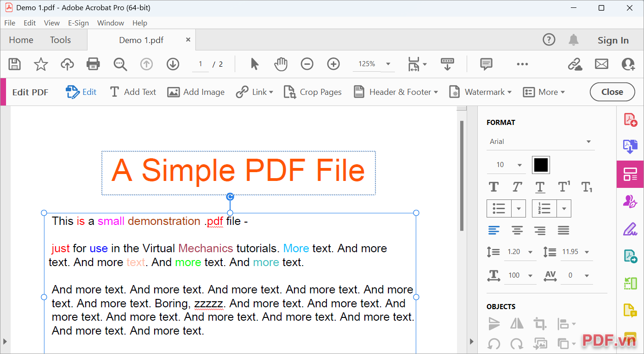Toggle underline text formatting
Viewport: 644px width, 354px height.
tap(540, 187)
